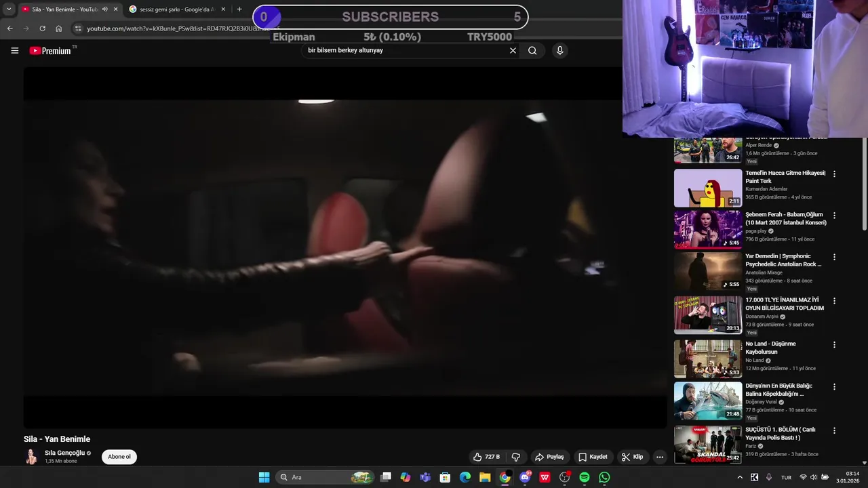Open the Windows Start menu
Viewport: 868px width, 488px height.
click(x=264, y=477)
